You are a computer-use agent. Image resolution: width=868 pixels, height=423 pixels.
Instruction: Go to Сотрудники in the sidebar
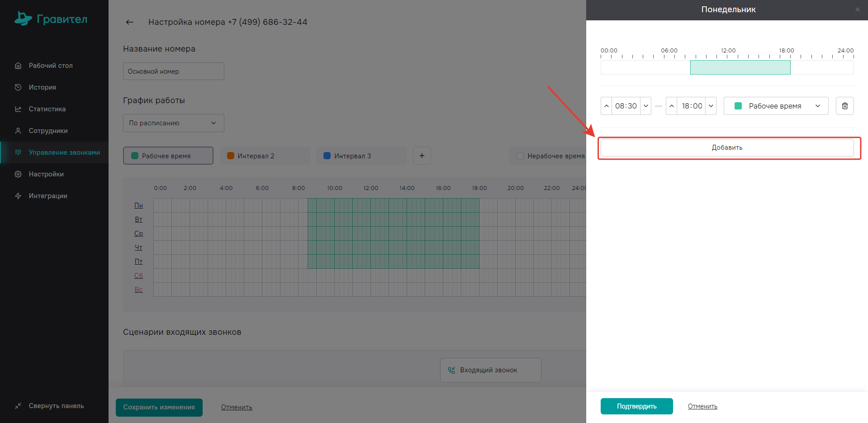48,131
